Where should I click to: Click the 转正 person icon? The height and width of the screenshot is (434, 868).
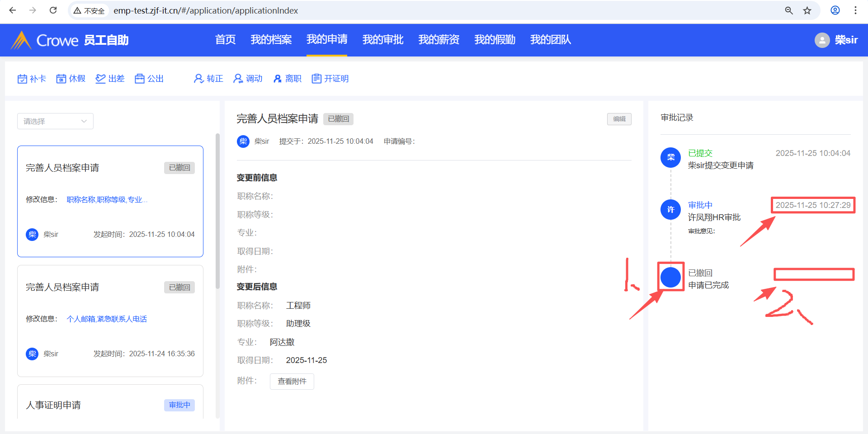click(198, 79)
